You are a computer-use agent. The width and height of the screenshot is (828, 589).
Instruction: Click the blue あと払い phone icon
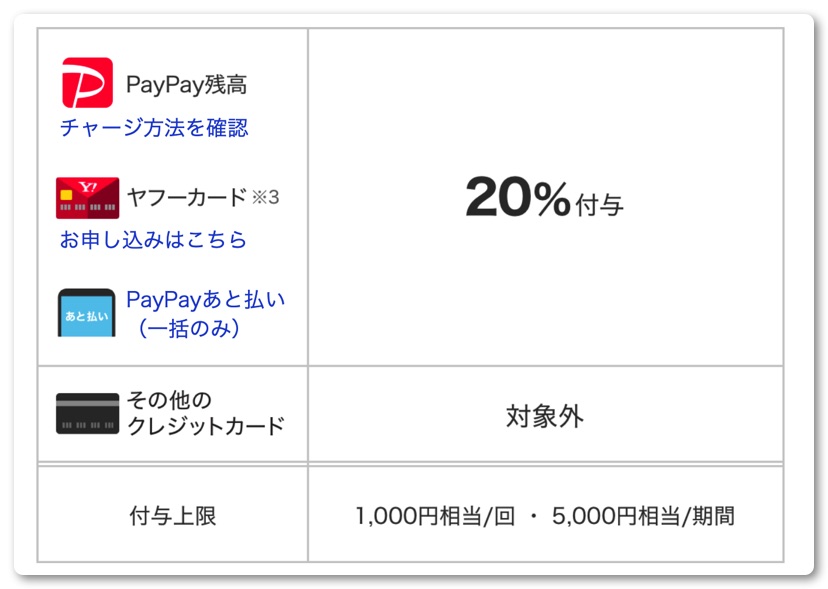click(x=87, y=313)
